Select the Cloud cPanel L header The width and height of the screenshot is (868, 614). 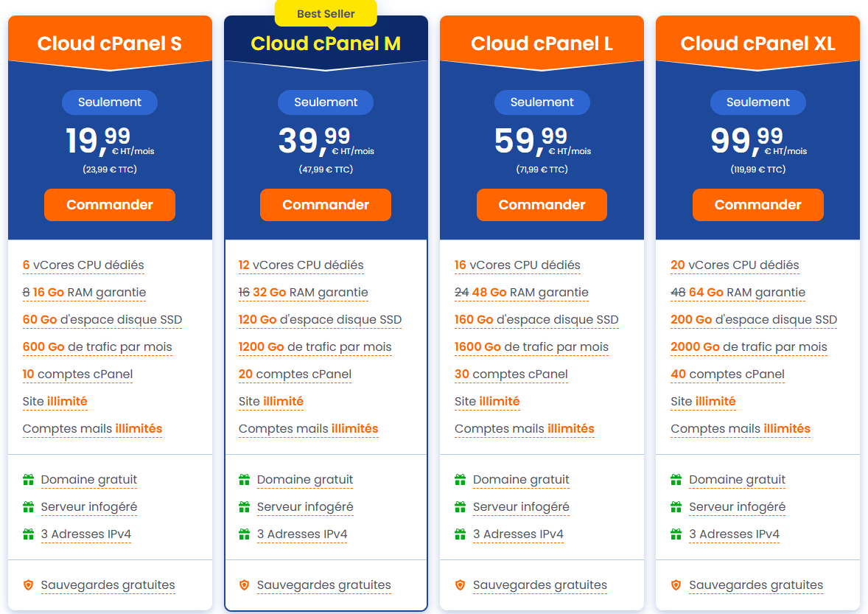[542, 43]
